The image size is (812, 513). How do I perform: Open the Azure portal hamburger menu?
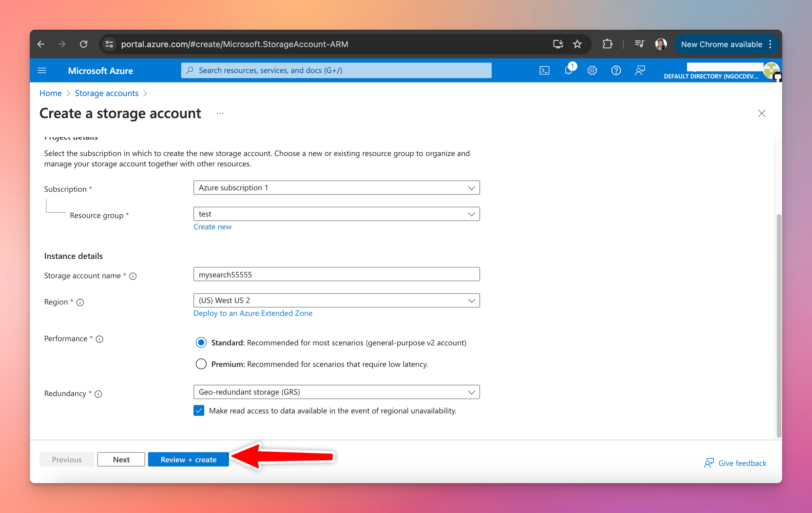coord(42,71)
